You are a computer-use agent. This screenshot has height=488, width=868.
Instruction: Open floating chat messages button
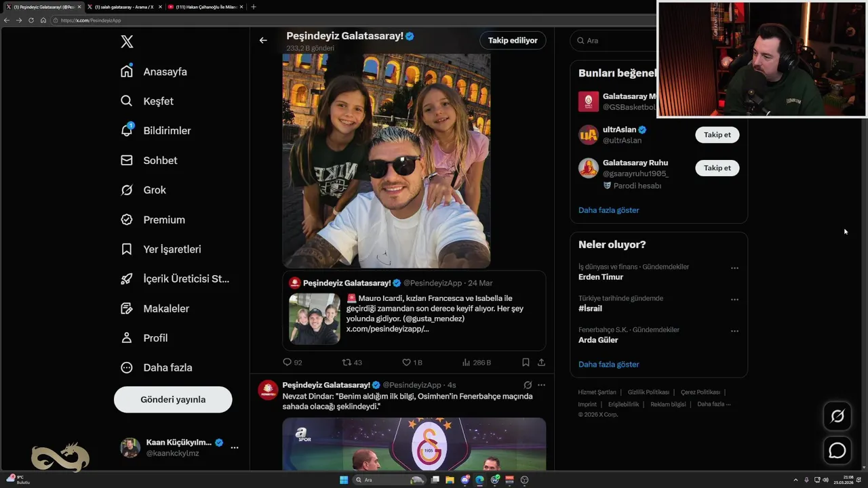(837, 450)
